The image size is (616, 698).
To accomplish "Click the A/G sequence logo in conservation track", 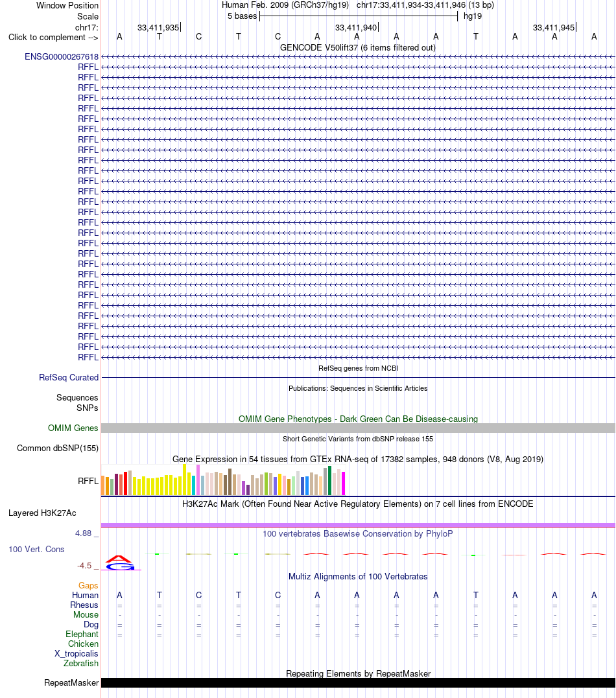I will (x=119, y=563).
